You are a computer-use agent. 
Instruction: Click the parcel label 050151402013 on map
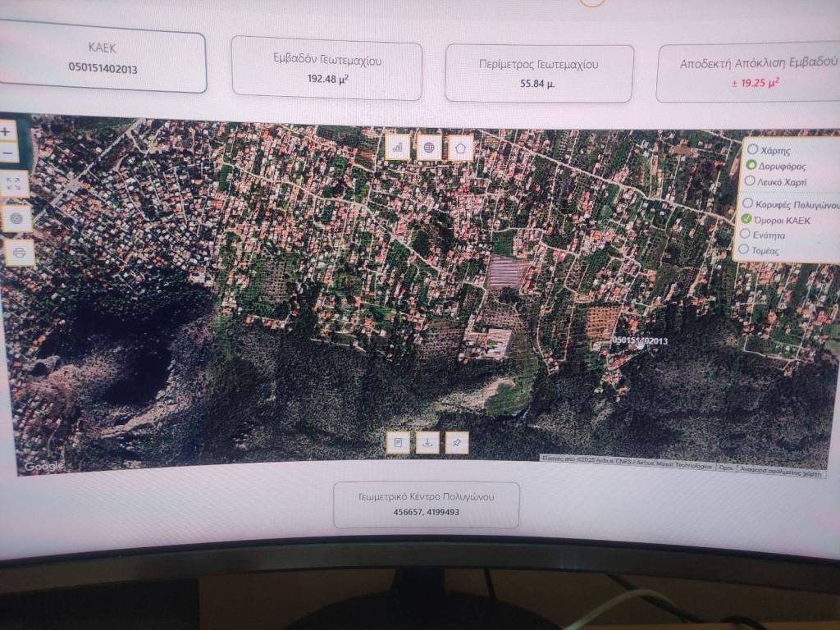coord(640,340)
